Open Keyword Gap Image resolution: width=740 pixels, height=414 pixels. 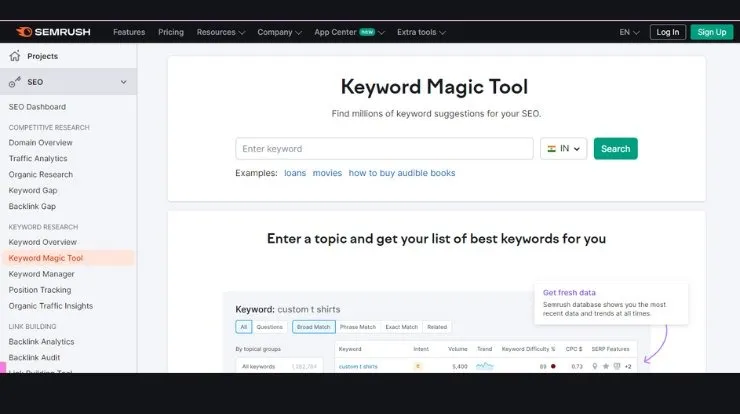tap(33, 190)
